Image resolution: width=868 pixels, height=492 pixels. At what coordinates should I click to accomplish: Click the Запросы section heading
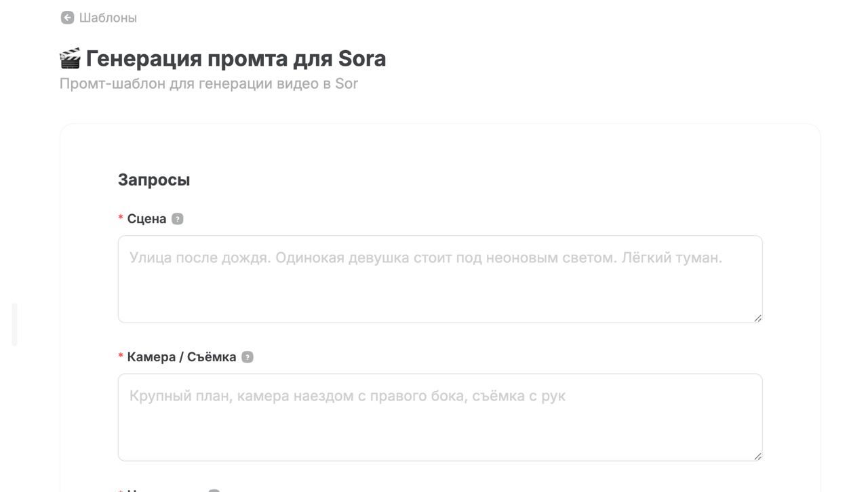pos(154,180)
